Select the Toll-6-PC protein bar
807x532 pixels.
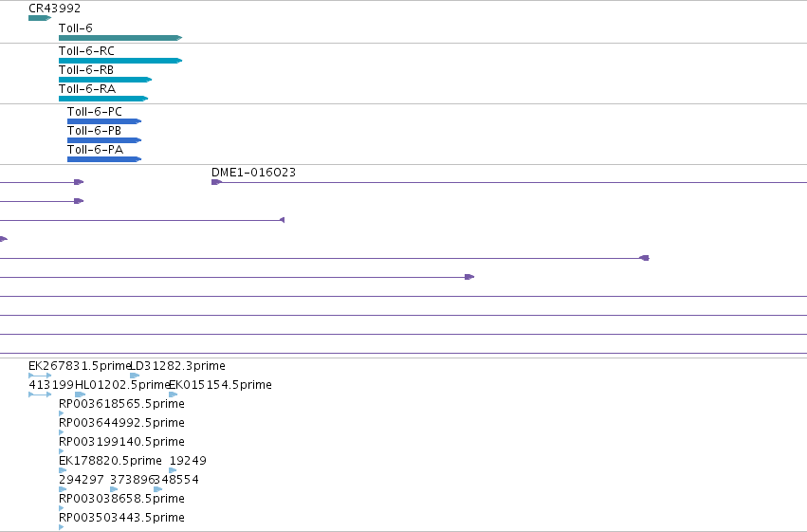coord(104,121)
